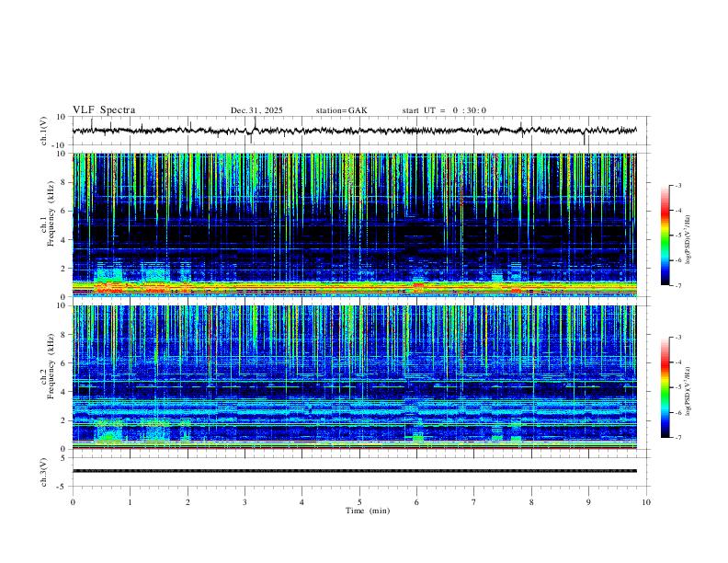
Task: Click the ch.2 spectrogram color scale bar
Action: [x=665, y=387]
